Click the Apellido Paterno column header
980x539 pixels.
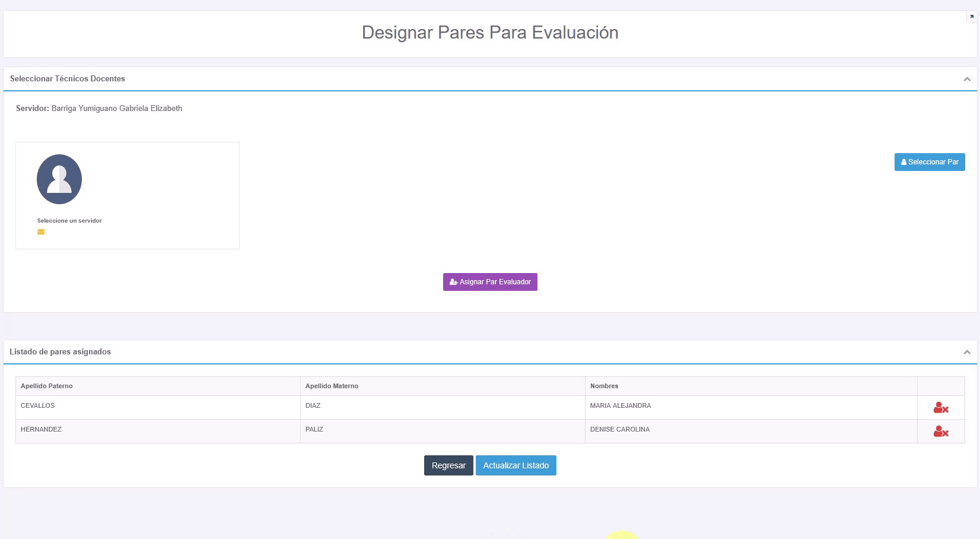tap(47, 386)
